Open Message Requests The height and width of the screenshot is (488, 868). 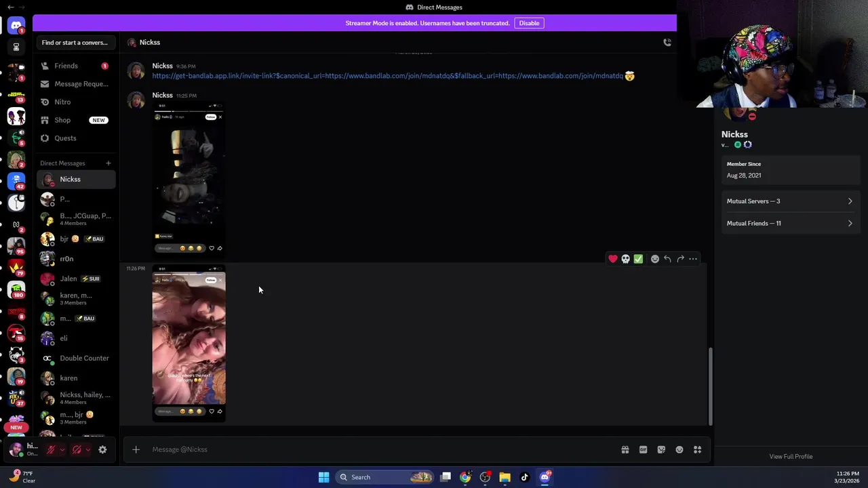click(76, 84)
